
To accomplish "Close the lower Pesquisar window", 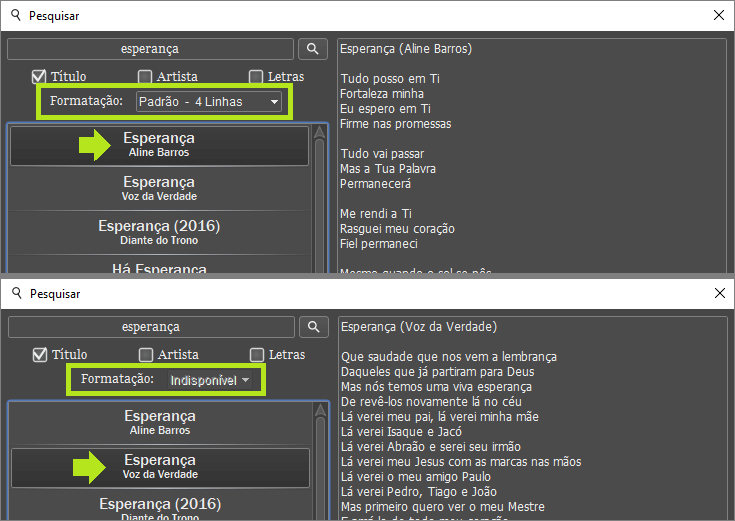I will pos(718,293).
